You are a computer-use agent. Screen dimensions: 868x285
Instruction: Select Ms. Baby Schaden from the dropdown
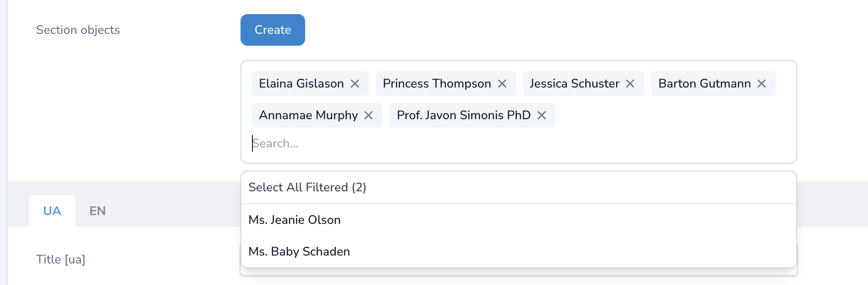[299, 252]
